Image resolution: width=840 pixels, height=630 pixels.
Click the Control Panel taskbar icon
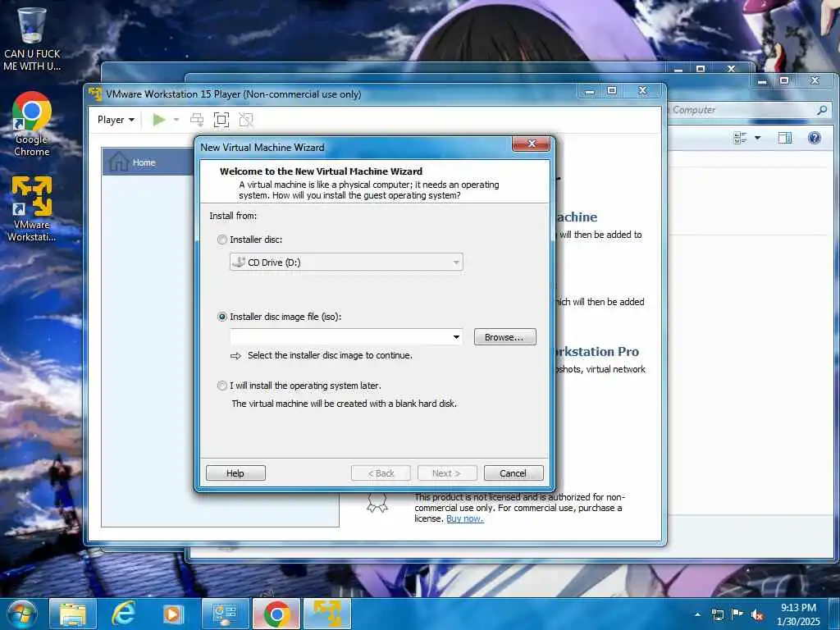pyautogui.click(x=225, y=614)
